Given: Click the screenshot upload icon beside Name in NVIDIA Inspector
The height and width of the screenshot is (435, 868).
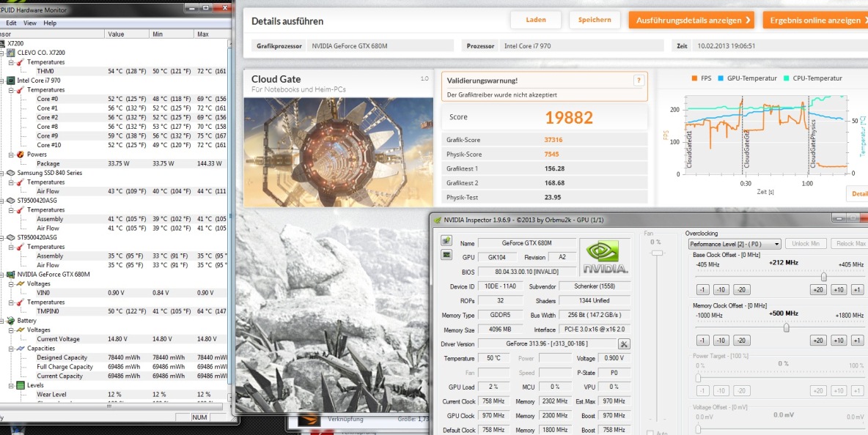Looking at the screenshot, I should (x=446, y=240).
